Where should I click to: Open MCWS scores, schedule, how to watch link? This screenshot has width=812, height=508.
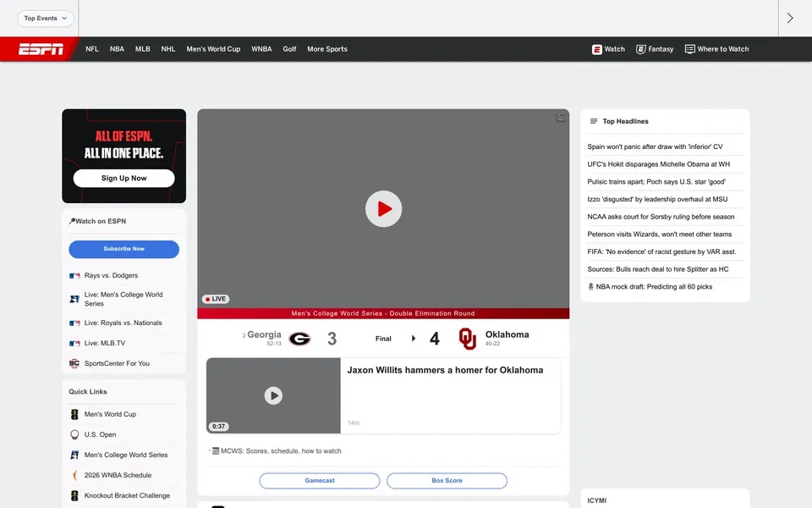tap(281, 451)
